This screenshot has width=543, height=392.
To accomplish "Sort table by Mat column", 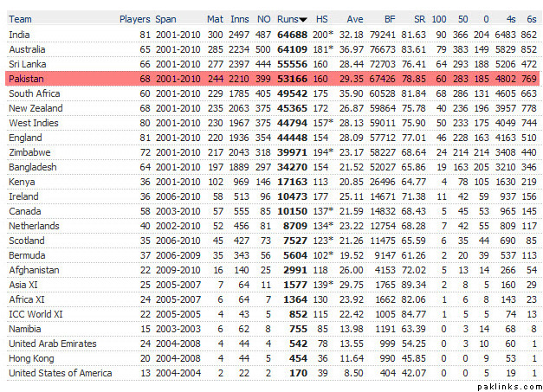I will [215, 18].
